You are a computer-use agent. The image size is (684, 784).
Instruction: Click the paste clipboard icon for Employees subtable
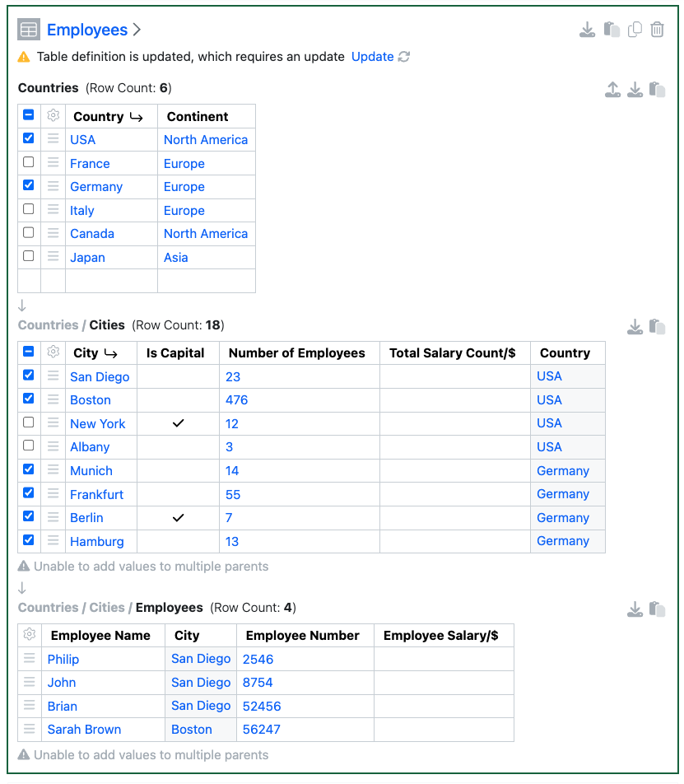(657, 609)
